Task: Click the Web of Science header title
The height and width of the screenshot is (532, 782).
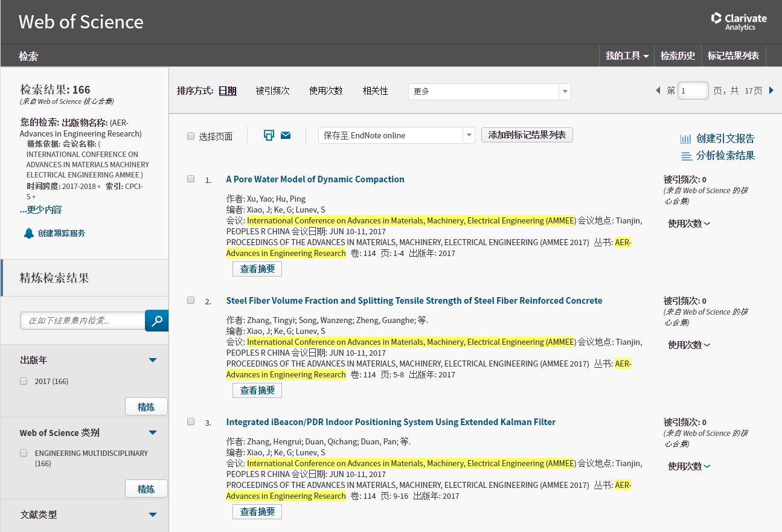Action: click(x=81, y=22)
